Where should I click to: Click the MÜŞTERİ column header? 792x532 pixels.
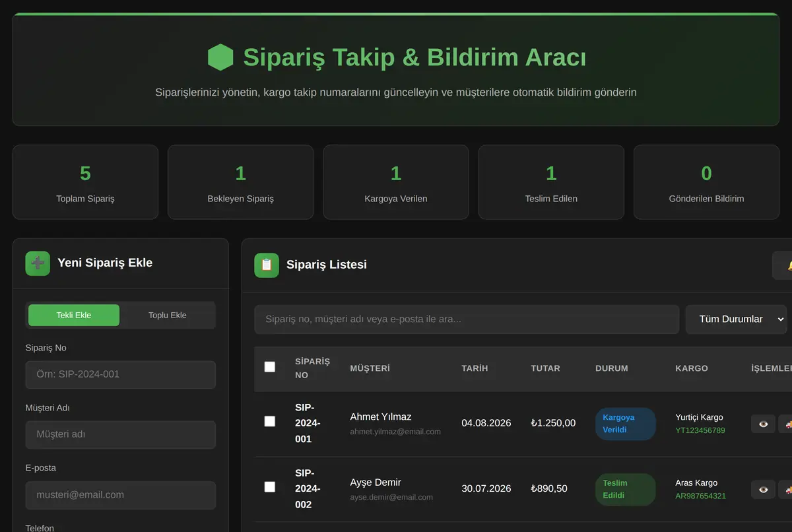370,368
